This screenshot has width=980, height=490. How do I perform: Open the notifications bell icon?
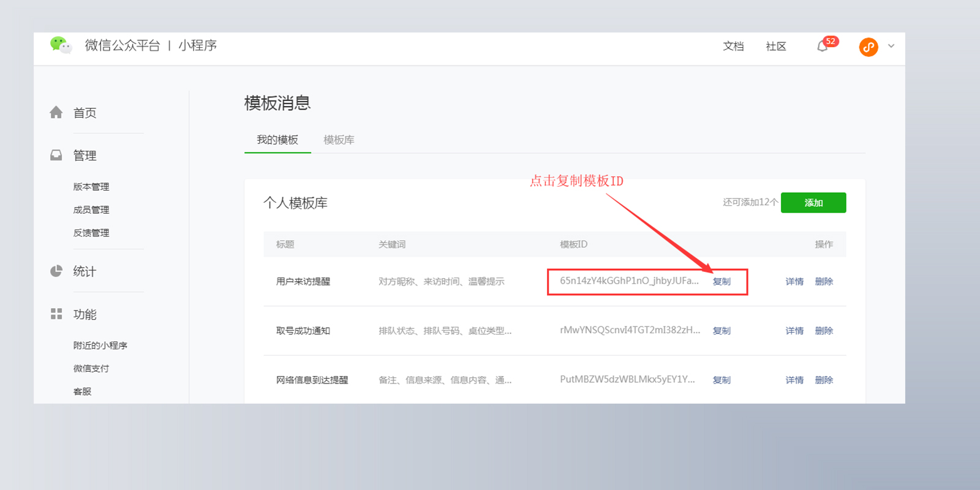[822, 47]
